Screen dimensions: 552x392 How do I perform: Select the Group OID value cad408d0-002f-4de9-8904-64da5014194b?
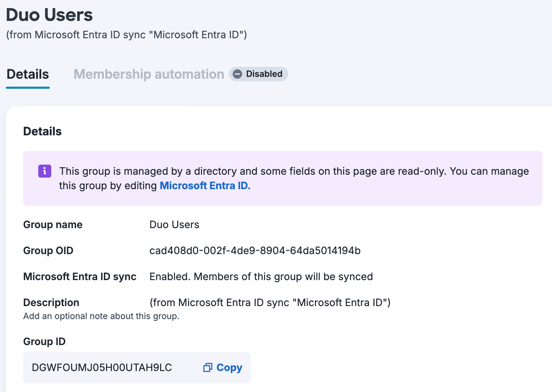coord(255,251)
